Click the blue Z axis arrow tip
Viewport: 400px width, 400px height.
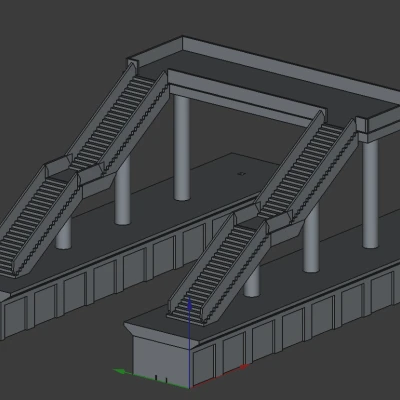pyautogui.click(x=189, y=304)
